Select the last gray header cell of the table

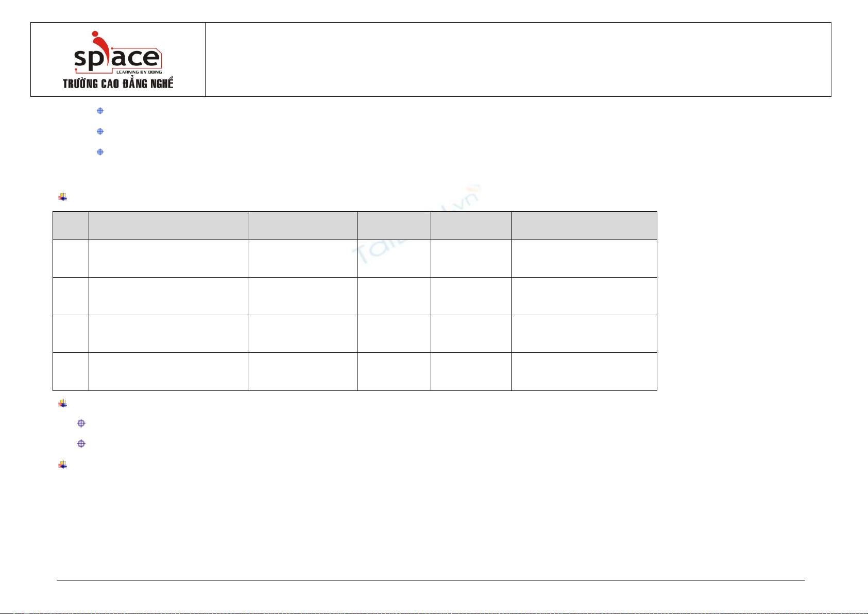pos(584,225)
